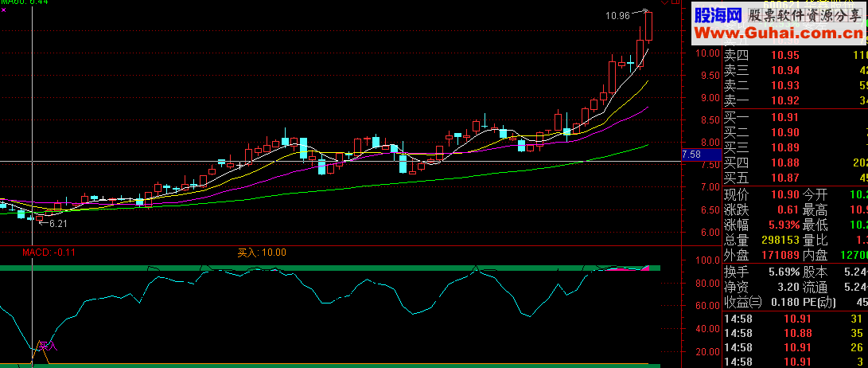868x368 pixels.
Task: Click the blue 7.58 crosshair price tag
Action: (701, 154)
